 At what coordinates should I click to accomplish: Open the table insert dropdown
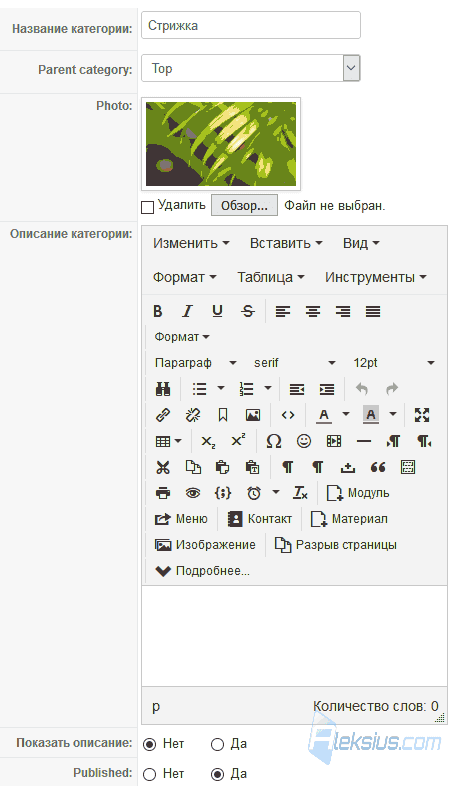pos(169,442)
